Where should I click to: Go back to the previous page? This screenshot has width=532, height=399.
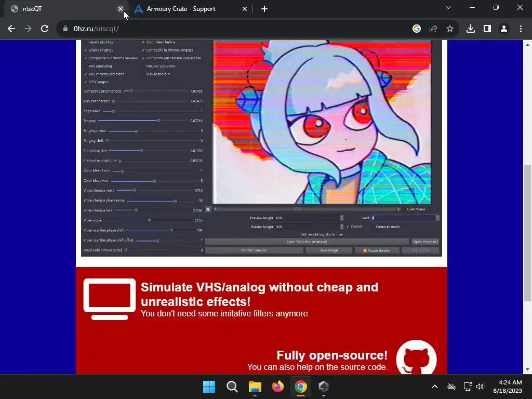point(11,29)
